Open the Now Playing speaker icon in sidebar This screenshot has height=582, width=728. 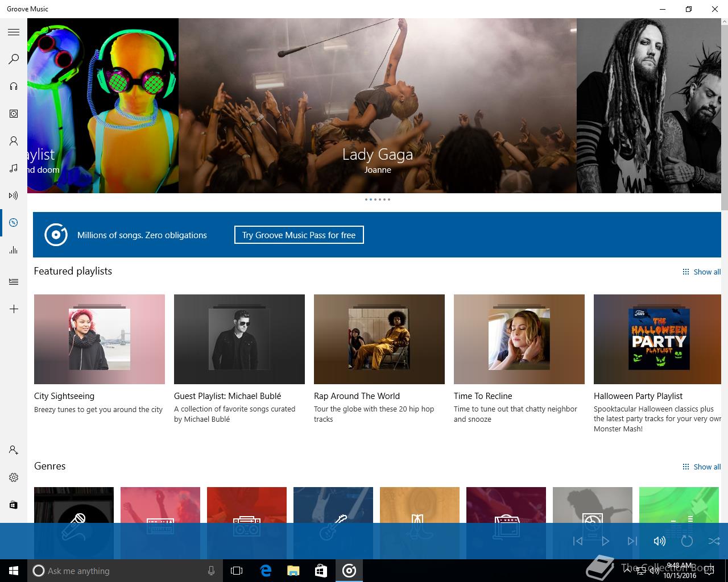[14, 196]
